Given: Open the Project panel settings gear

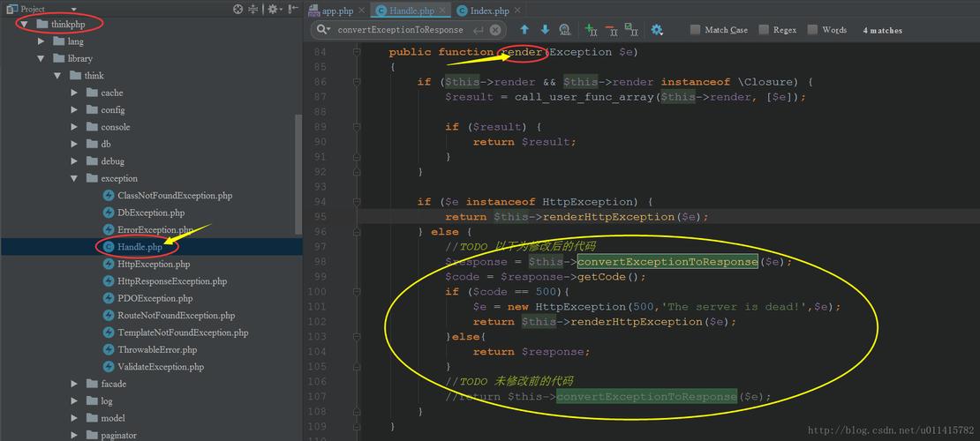Looking at the screenshot, I should click(273, 10).
